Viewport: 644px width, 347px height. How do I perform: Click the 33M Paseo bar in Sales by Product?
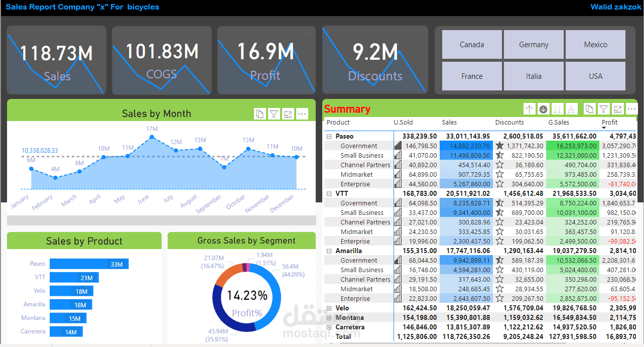point(89,264)
